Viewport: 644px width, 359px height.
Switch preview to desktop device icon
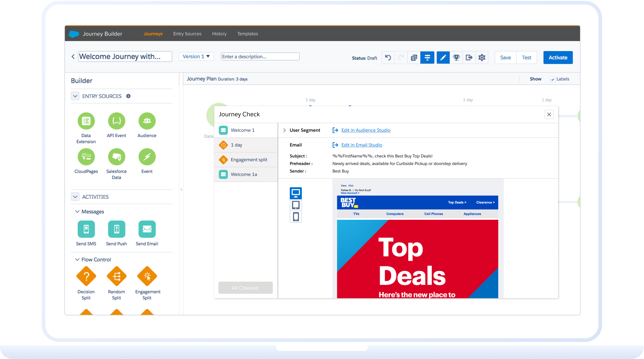(296, 193)
